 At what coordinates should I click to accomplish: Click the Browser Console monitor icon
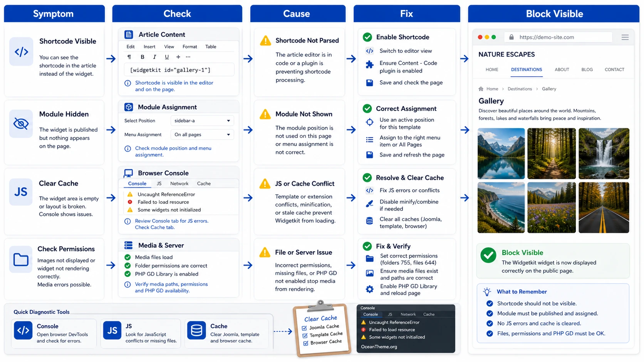(128, 173)
